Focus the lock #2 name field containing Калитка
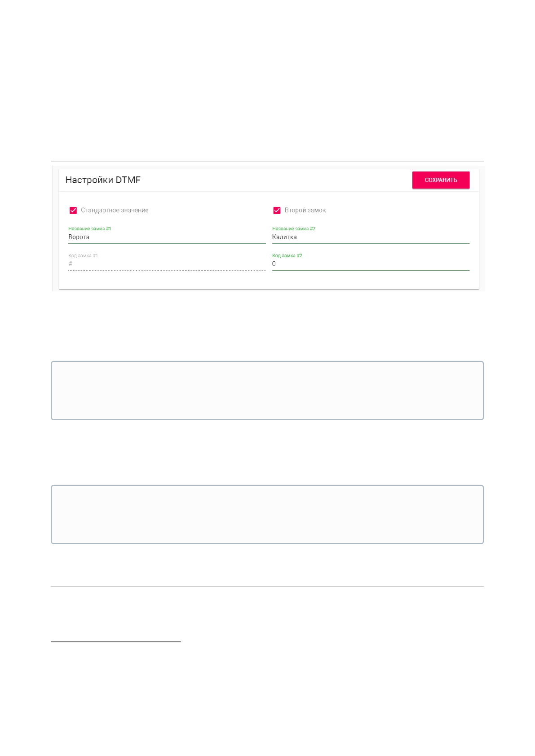The width and height of the screenshot is (535, 756). (x=370, y=237)
